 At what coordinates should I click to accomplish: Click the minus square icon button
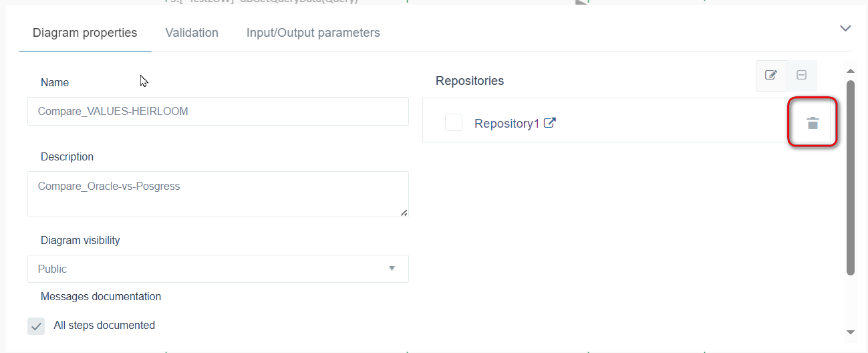[802, 76]
